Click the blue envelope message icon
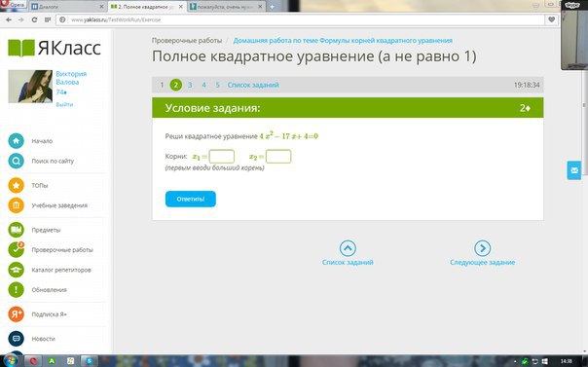588x367 pixels. [574, 170]
